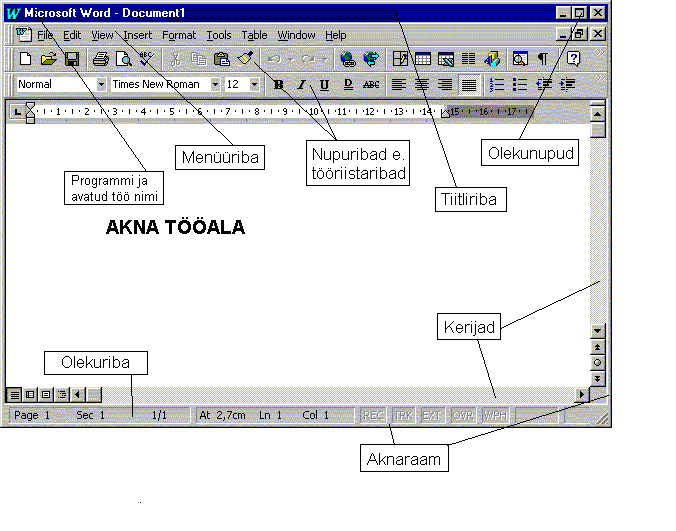Select the Format Painter brush

[245, 59]
